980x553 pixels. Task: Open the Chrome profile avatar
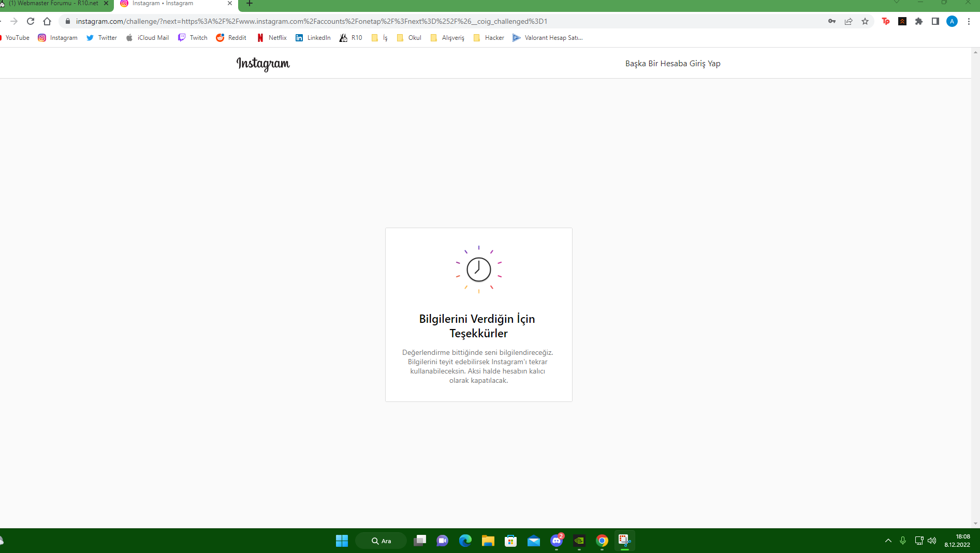[x=952, y=21]
